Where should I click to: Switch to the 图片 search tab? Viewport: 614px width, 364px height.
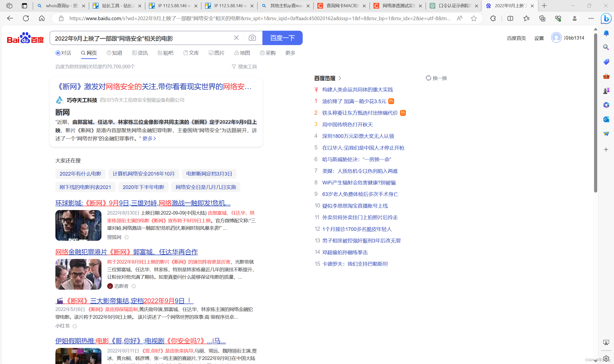tap(217, 53)
